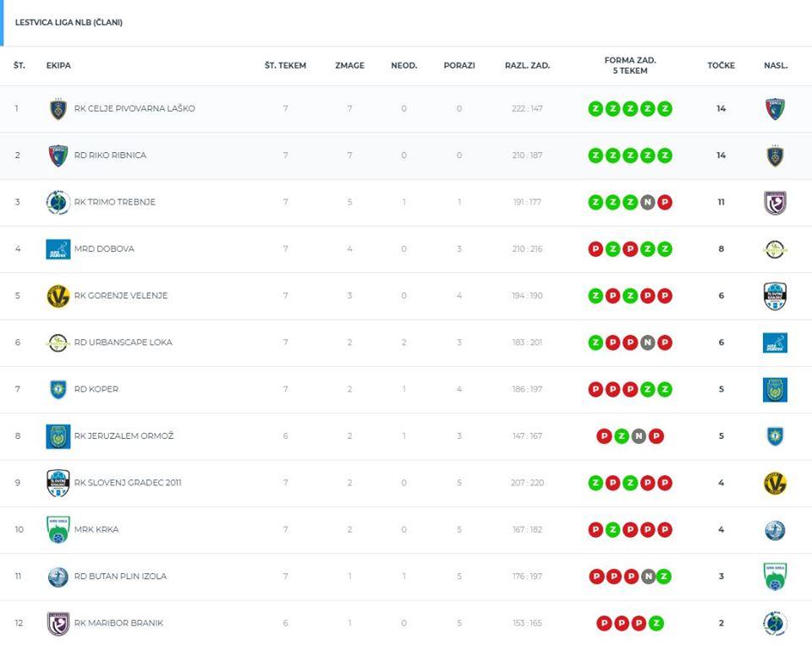Open RD Koper team name link
812x646 pixels.
click(x=96, y=390)
